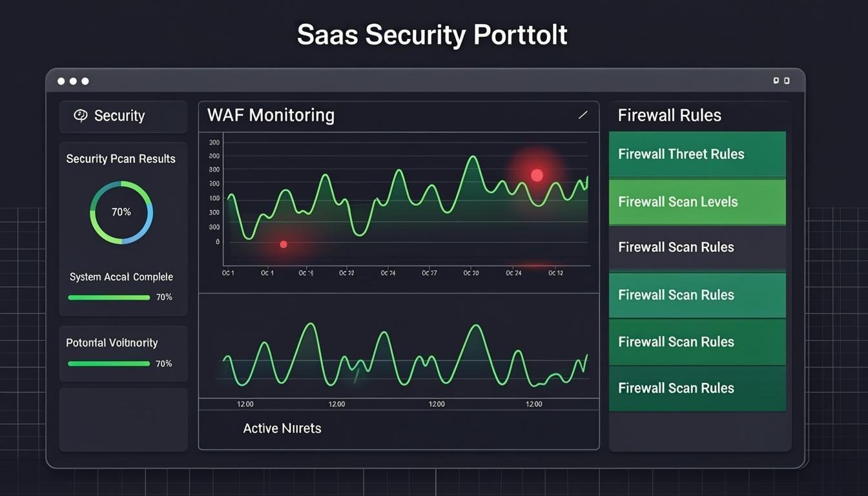Select Firewall Threet Rules entry
This screenshot has width=868, height=496.
pos(697,154)
